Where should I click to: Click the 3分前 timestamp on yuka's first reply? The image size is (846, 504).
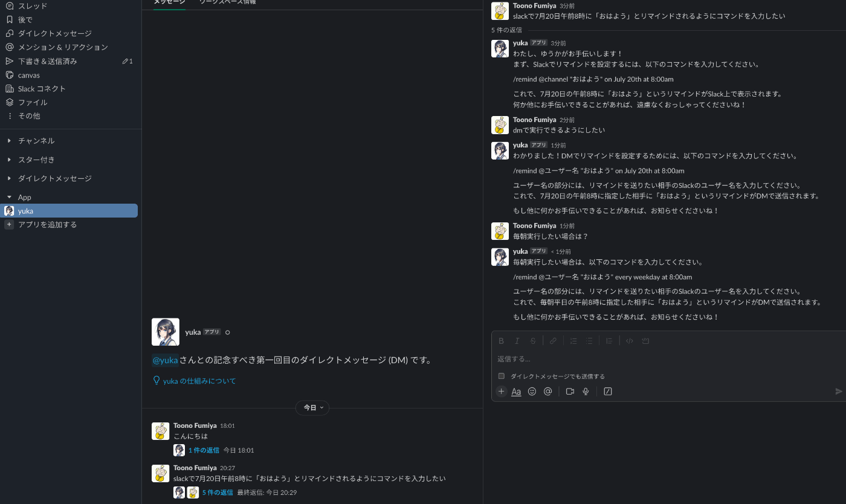(558, 44)
